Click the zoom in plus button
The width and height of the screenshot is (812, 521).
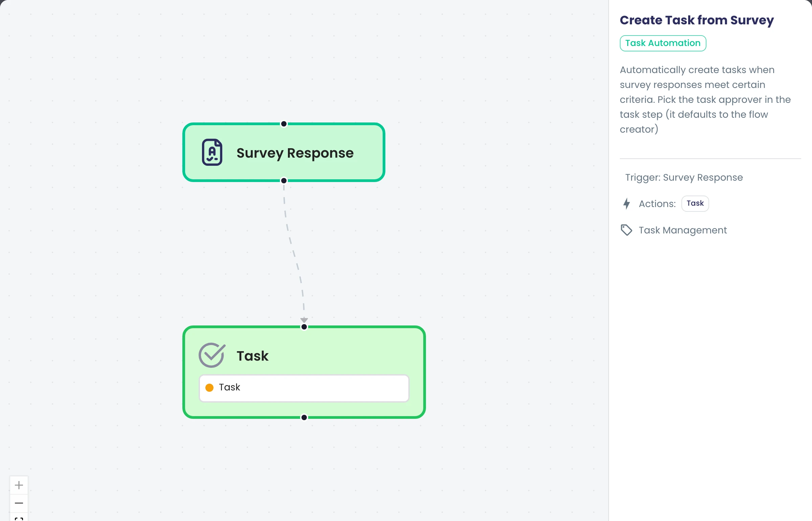tap(19, 485)
